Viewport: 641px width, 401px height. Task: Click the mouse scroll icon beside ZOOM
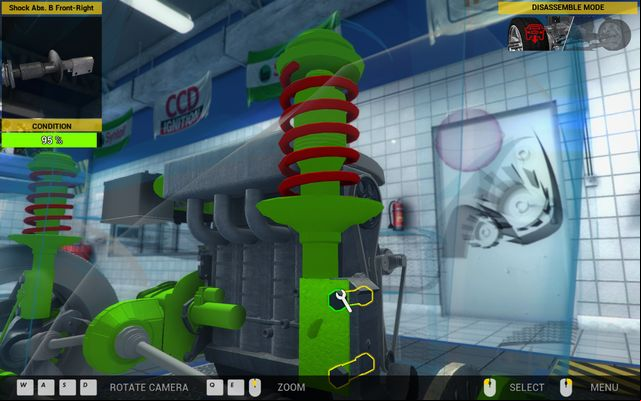click(x=255, y=387)
